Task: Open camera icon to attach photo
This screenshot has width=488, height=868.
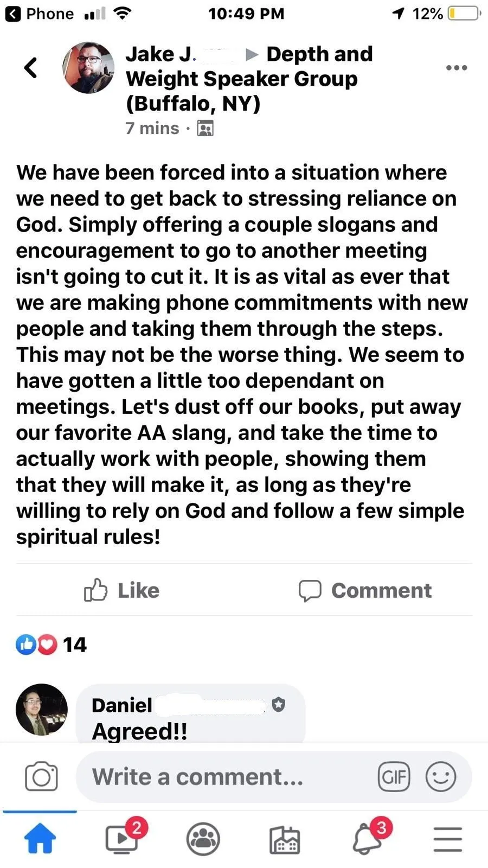Action: (x=41, y=777)
